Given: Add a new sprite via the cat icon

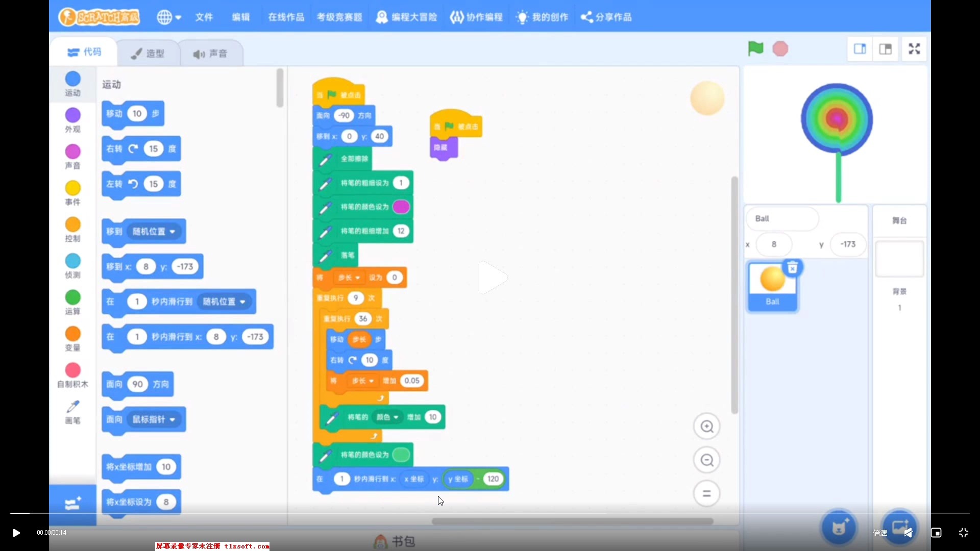Looking at the screenshot, I should point(838,528).
